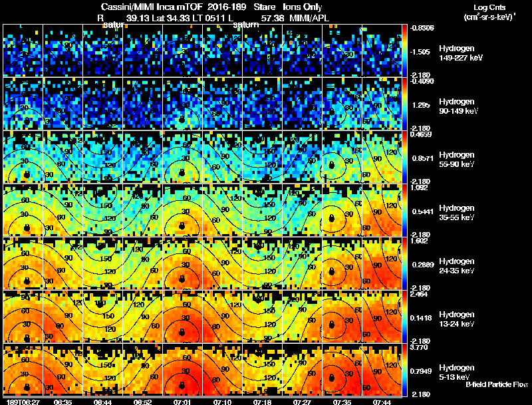The height and width of the screenshot is (405, 532).
Task: Select the 07:44 time axis label
Action: click(382, 402)
